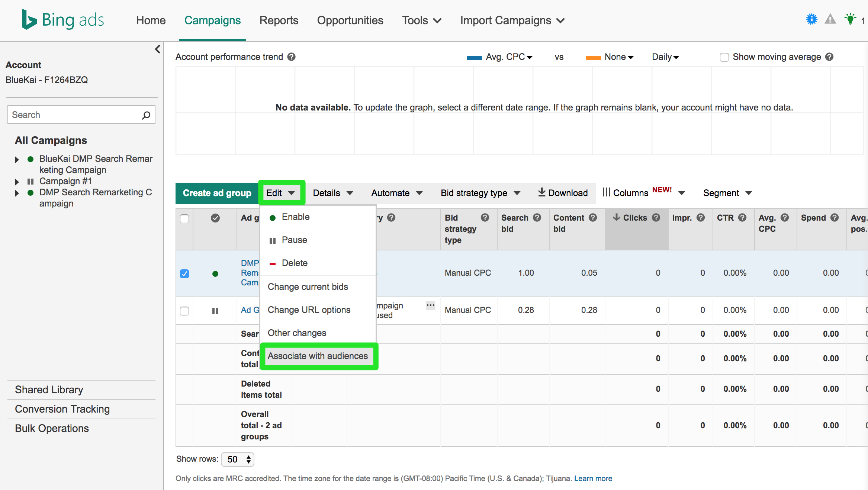This screenshot has width=868, height=490.
Task: Collapse the left sidebar with arrow icon
Action: [x=158, y=49]
